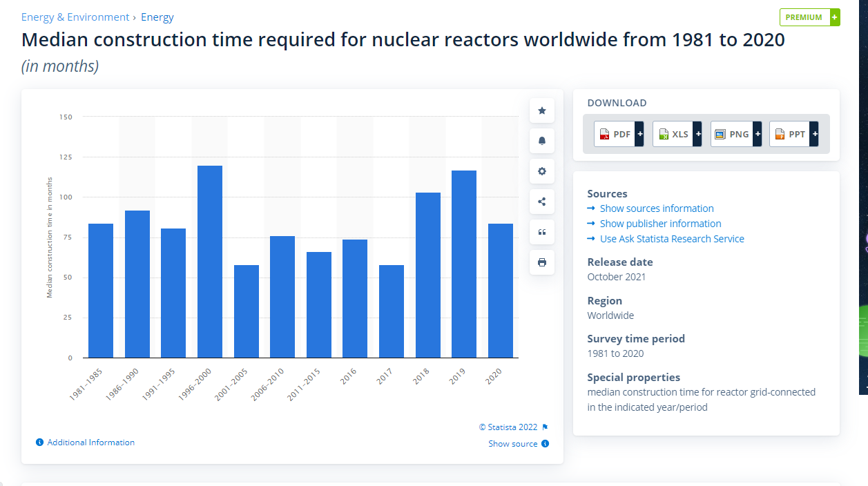Download the chart as PPT
This screenshot has width=868, height=486.
793,134
